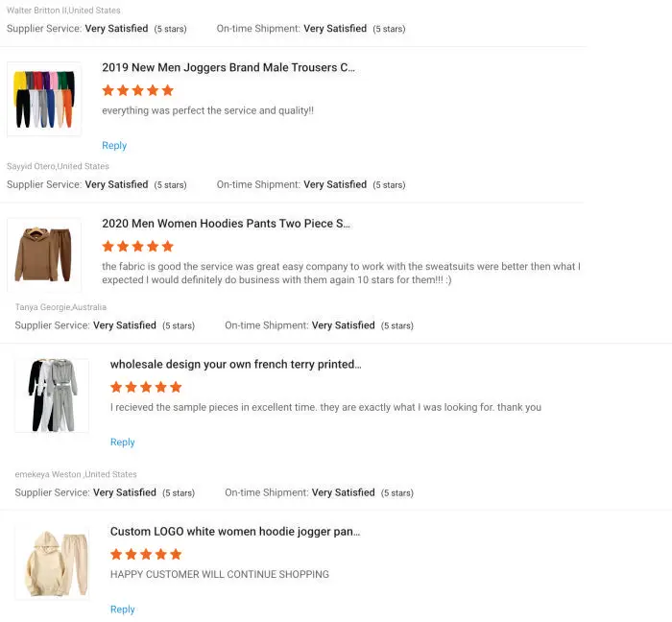Open the multicolor men joggers product thumbnail

[44, 100]
